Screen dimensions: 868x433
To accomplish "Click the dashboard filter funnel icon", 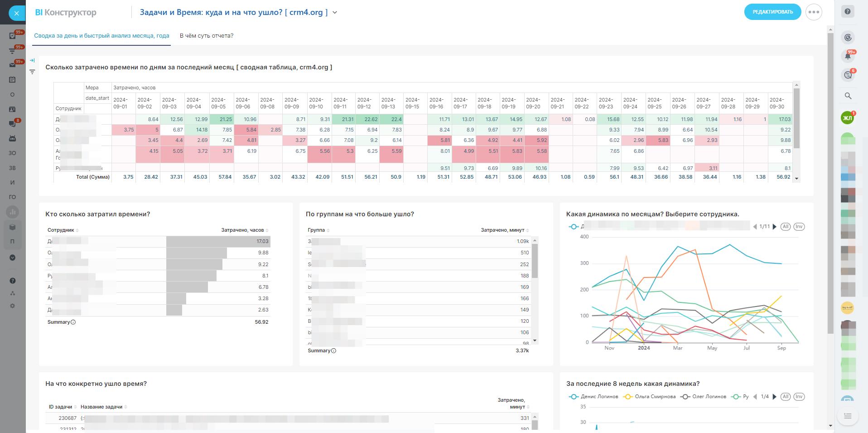I will (32, 72).
